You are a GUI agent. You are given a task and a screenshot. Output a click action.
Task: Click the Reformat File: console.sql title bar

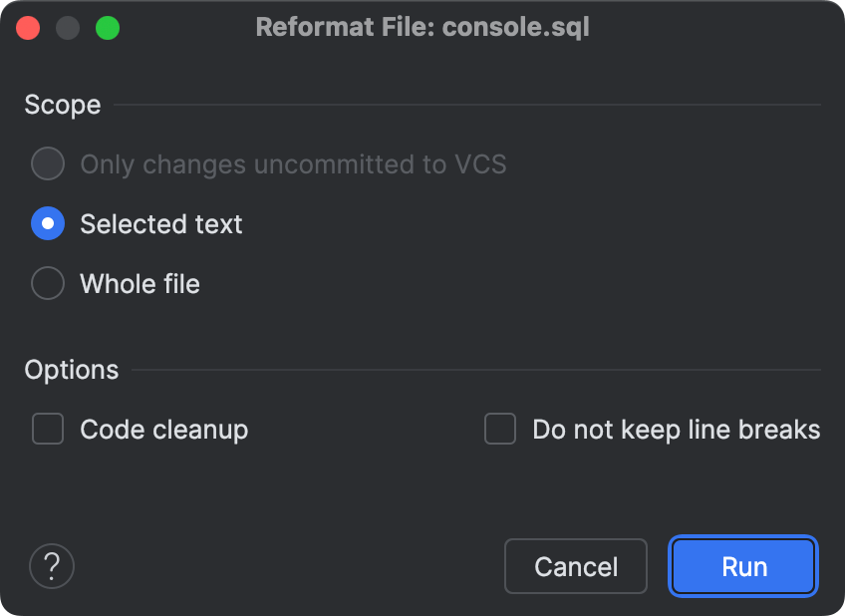(x=422, y=27)
